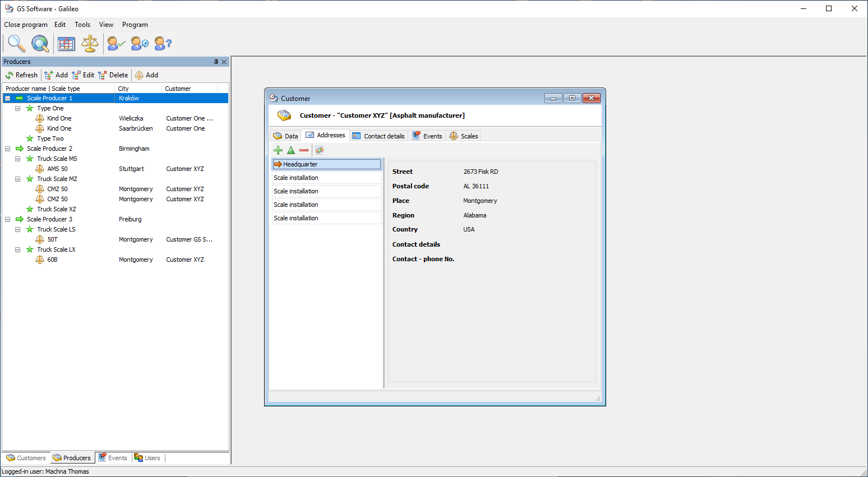The image size is (868, 477).
Task: Click the user with question mark icon
Action: 163,43
